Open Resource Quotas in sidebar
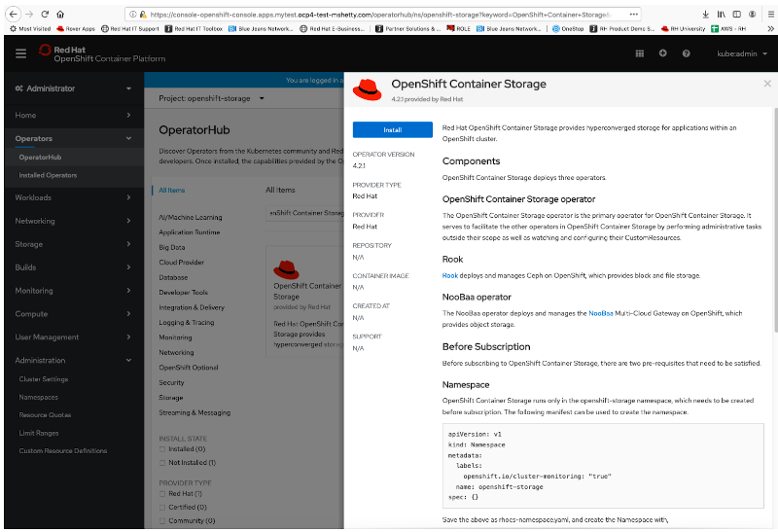 pos(45,415)
